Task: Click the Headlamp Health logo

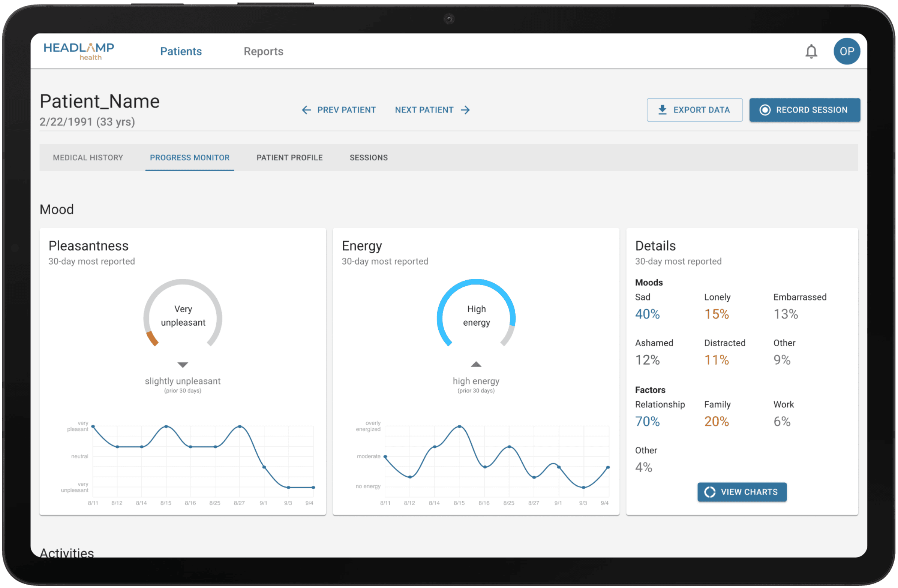Action: pos(79,51)
